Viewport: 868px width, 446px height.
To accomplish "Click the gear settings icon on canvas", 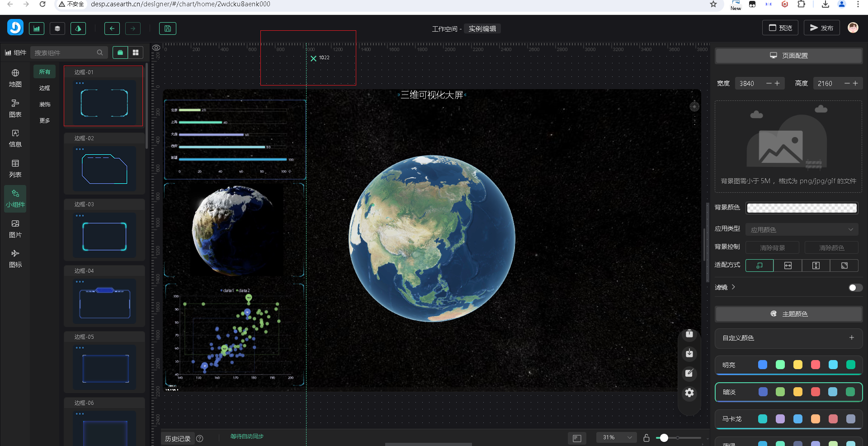I will [x=689, y=393].
